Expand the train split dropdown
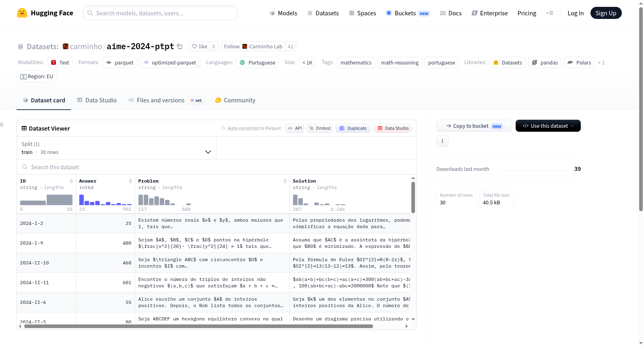This screenshot has height=347, width=644. coord(116,148)
